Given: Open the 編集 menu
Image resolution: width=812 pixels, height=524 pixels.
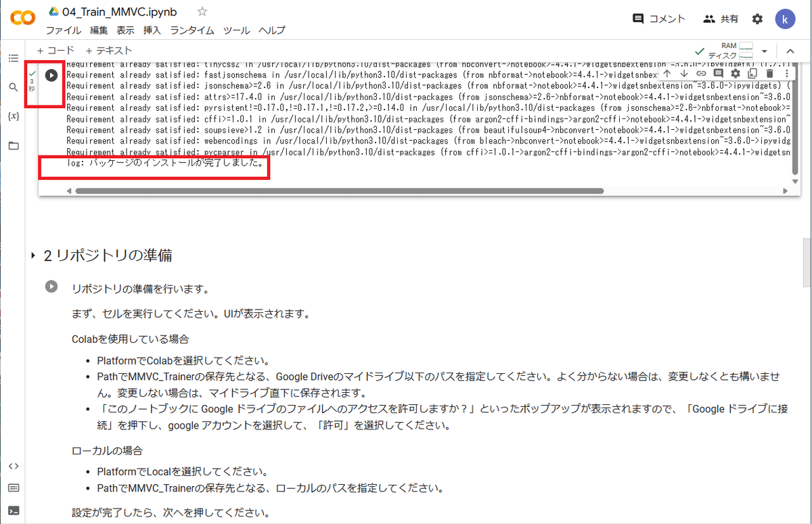Looking at the screenshot, I should click(x=99, y=30).
